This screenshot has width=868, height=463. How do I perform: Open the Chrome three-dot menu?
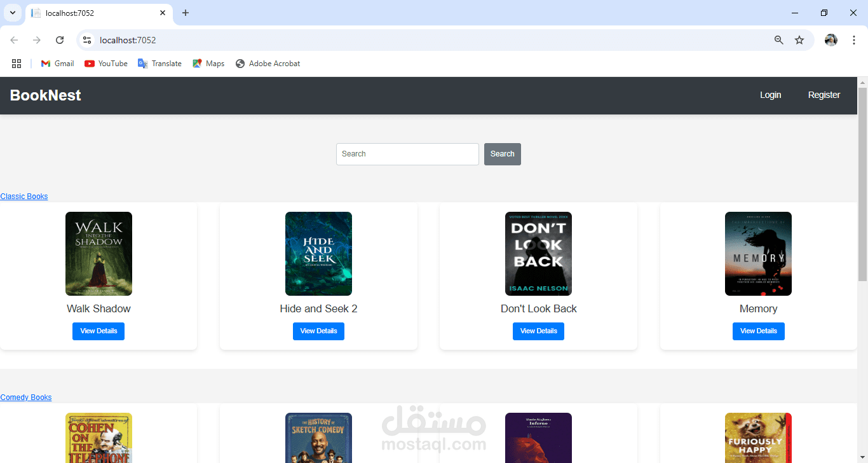coord(854,40)
